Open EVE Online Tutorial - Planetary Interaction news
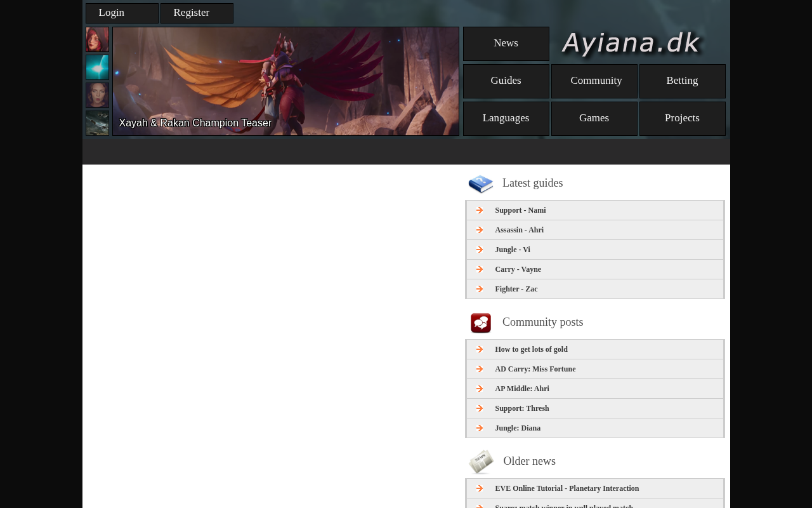This screenshot has height=508, width=812. point(567,488)
